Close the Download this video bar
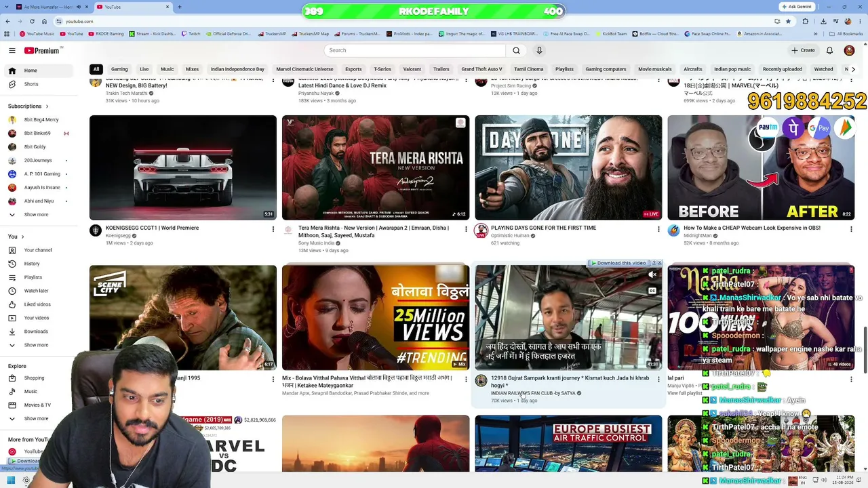Image resolution: width=868 pixels, height=488 pixels. [659, 263]
